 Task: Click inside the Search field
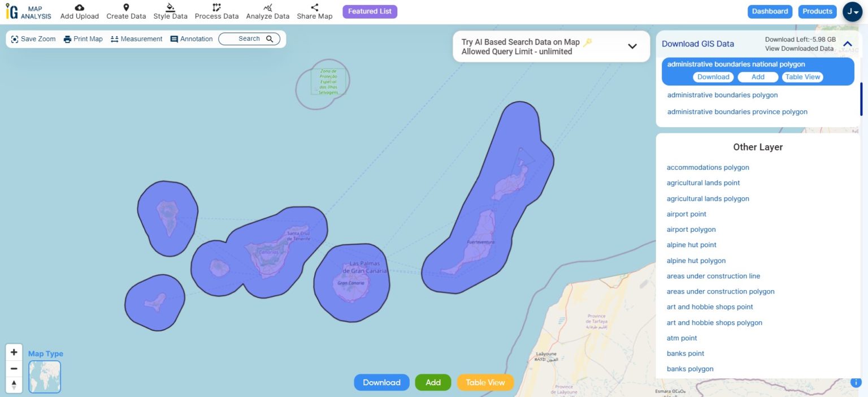(246, 38)
